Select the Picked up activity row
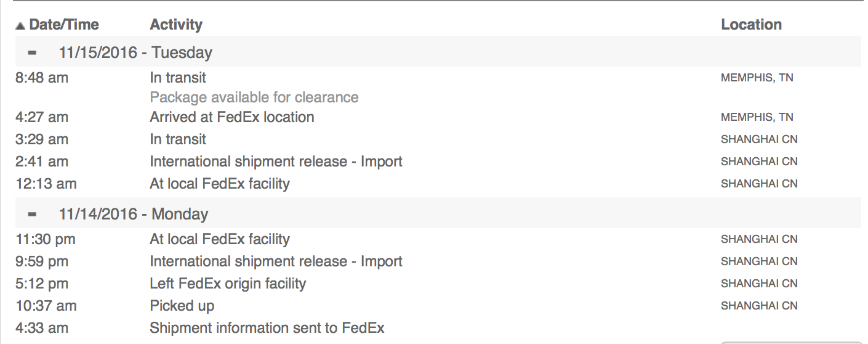This screenshot has height=344, width=868. point(182,306)
